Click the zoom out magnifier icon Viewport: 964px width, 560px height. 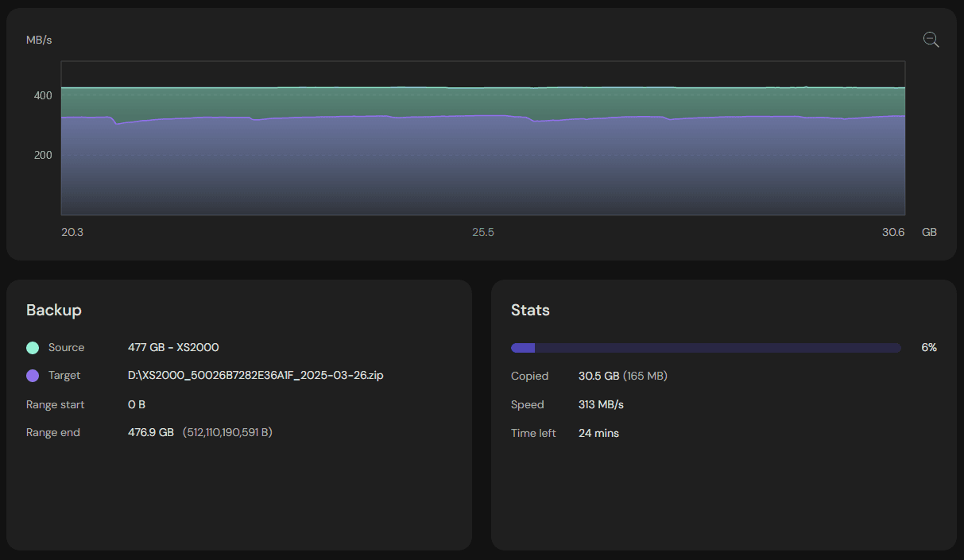tap(931, 40)
